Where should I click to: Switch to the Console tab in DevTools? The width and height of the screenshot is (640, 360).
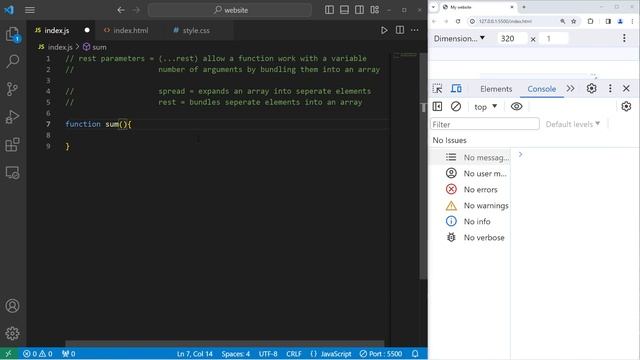pos(542,89)
